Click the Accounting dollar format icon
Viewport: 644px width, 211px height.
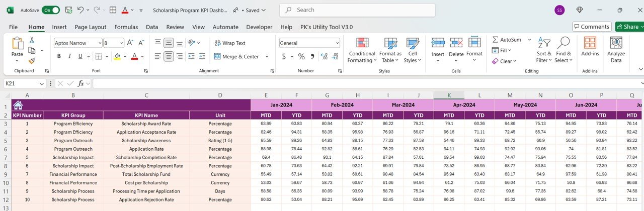[284, 56]
